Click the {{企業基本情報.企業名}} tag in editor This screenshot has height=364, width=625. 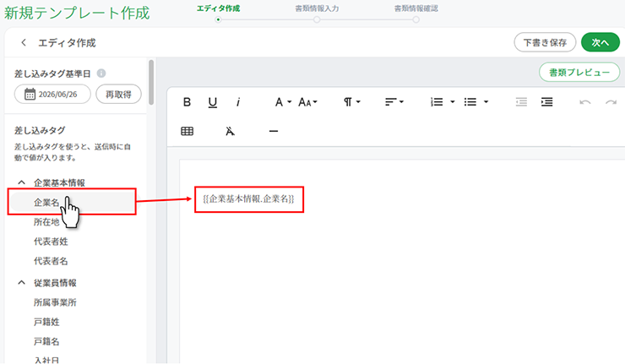click(248, 199)
